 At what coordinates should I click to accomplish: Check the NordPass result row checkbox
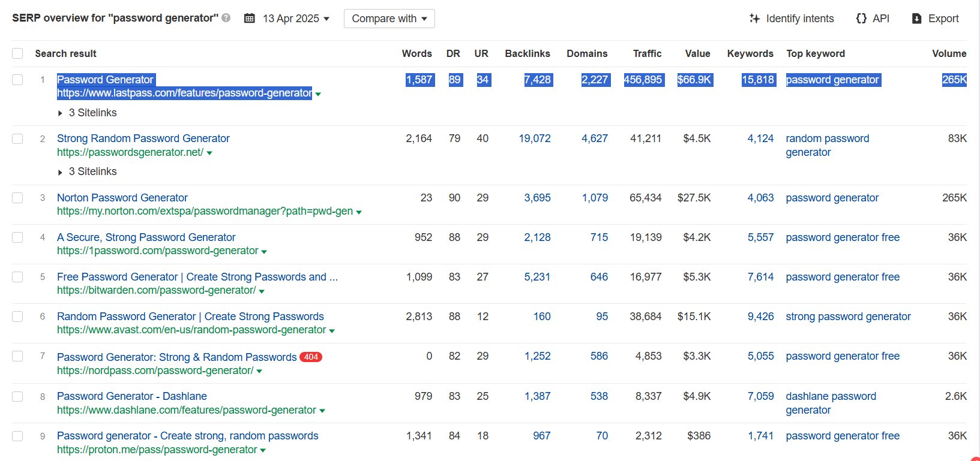pyautogui.click(x=17, y=356)
